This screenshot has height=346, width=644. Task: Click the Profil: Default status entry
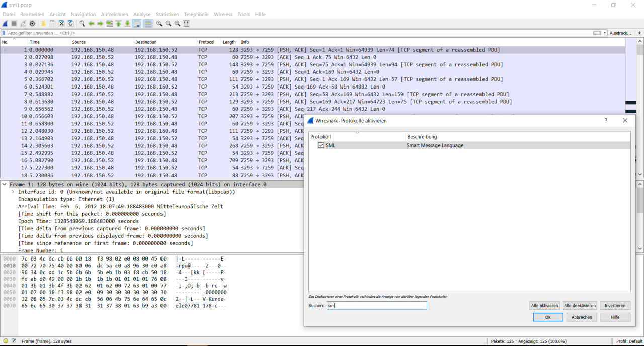[x=629, y=341]
